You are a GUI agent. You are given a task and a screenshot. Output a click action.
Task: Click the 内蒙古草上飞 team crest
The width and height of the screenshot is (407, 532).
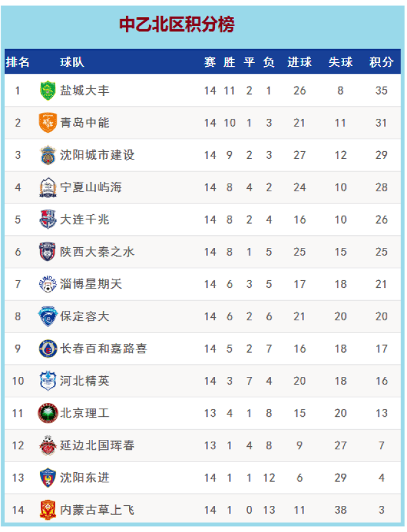pos(48,510)
